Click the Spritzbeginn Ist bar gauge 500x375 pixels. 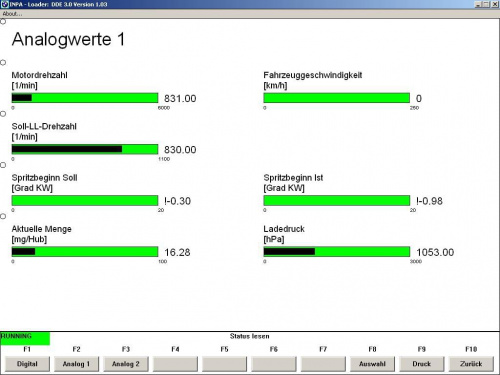(x=337, y=200)
